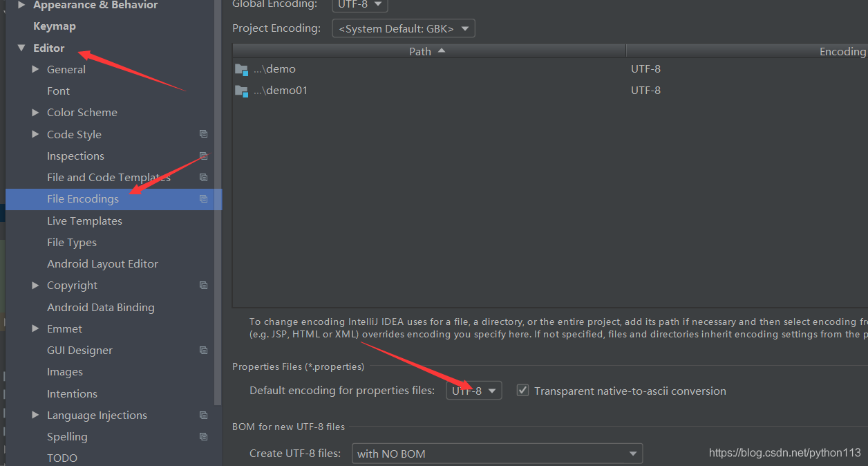
Task: Expand the Color Scheme node arrow
Action: (35, 113)
